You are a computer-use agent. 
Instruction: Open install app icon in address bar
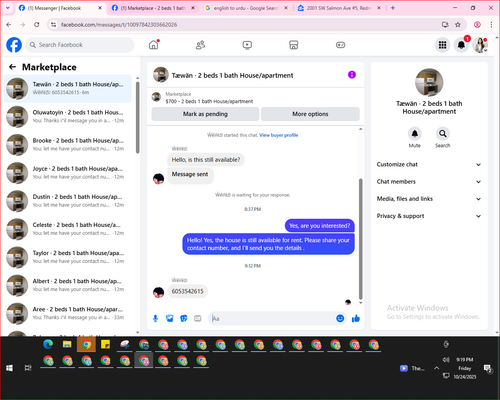click(445, 24)
